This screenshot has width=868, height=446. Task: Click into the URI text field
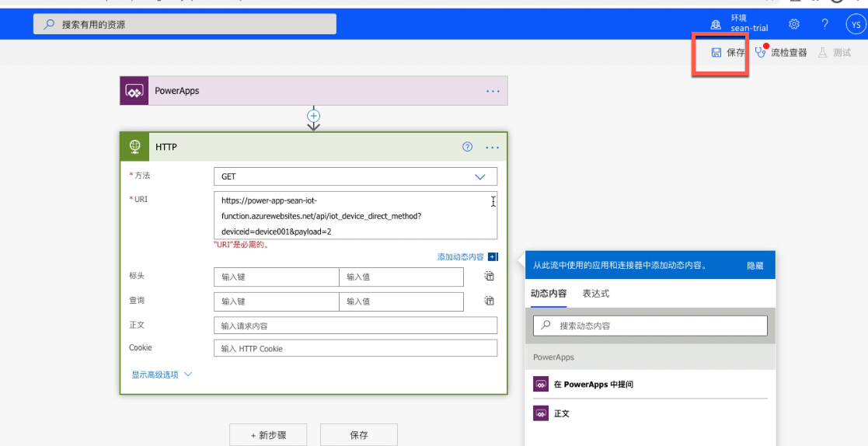355,216
